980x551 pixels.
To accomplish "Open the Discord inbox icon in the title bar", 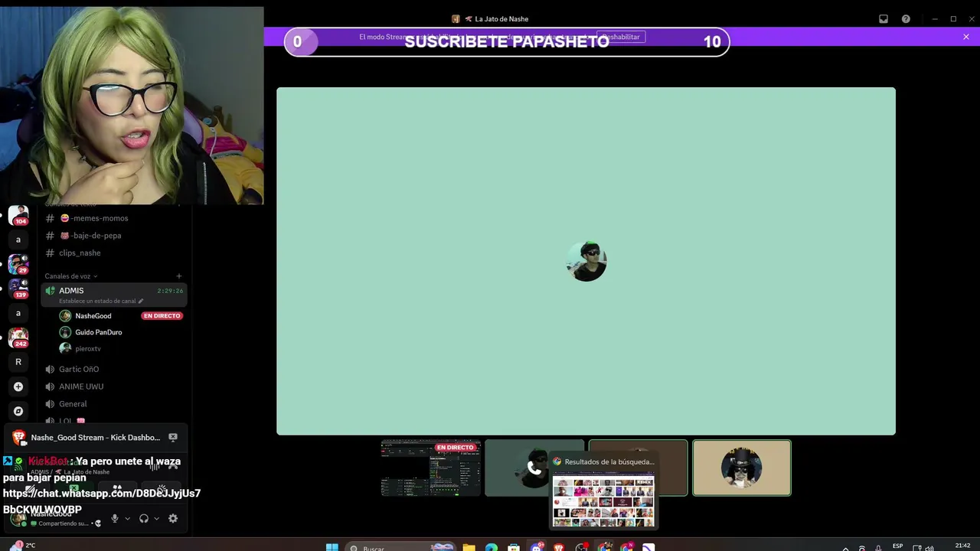I will [x=884, y=18].
